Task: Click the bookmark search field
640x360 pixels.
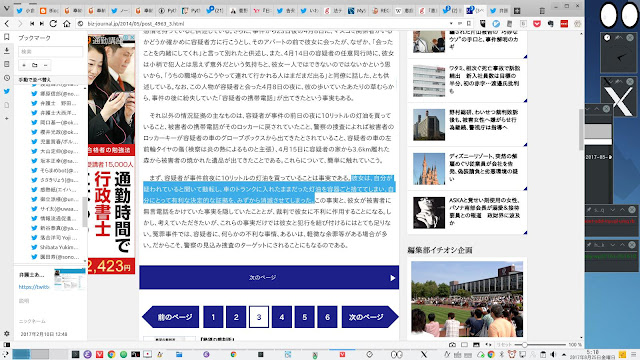Action: [x=51, y=51]
